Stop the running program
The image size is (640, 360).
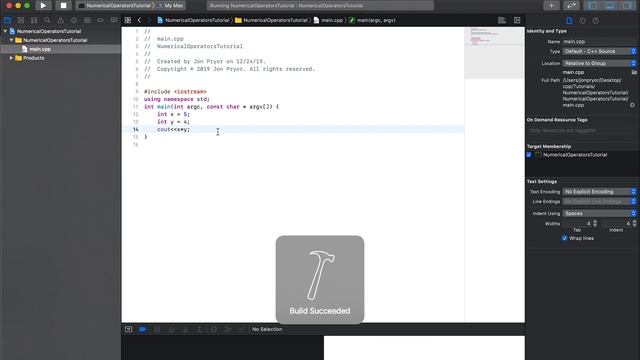point(63,6)
